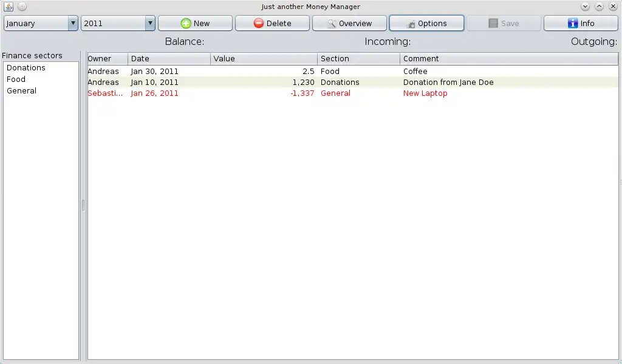Screen dimensions: 622x364
Task: Click the Jan 26, 2011 date cell
Action: 169,93
